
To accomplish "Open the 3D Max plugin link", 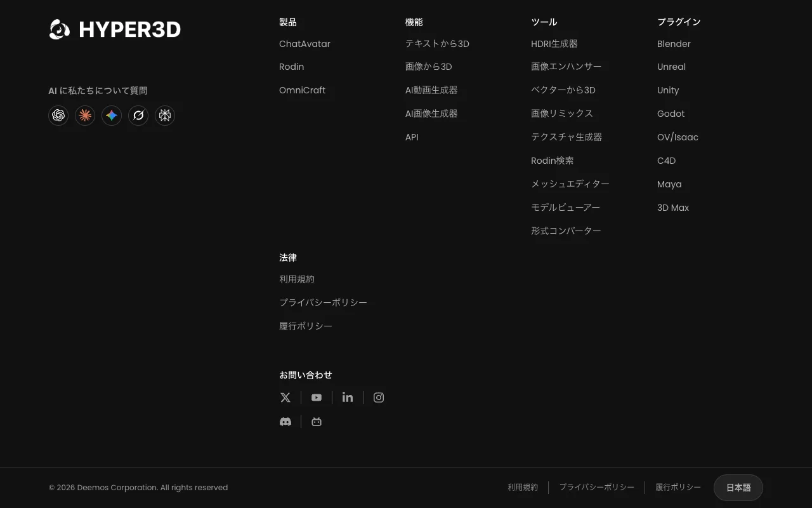I will [x=673, y=208].
